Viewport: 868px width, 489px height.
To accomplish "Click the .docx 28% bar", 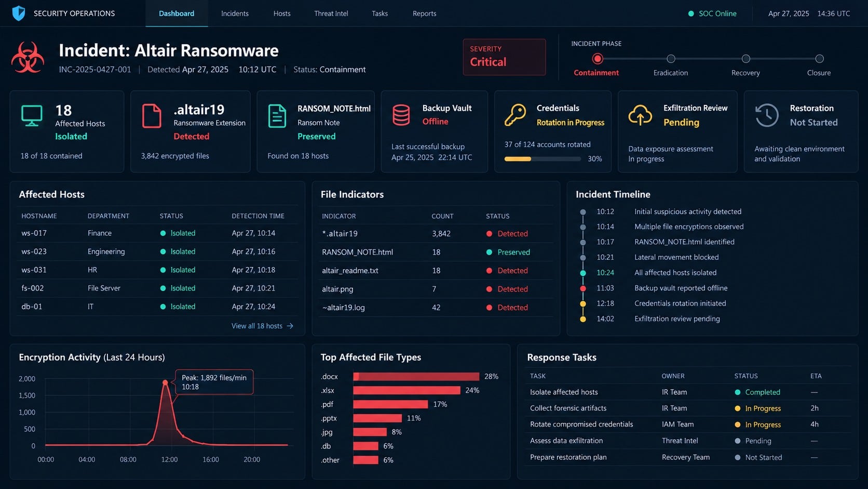I will [x=416, y=376].
